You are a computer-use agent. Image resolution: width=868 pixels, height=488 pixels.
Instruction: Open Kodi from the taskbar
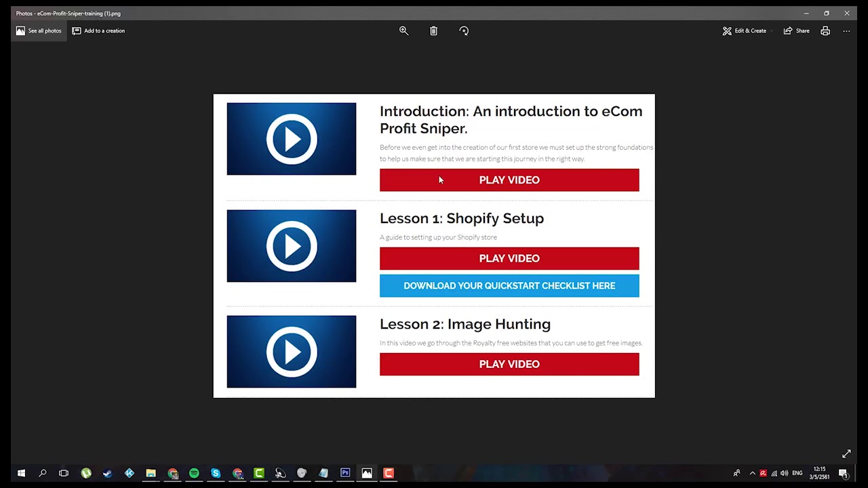[x=129, y=473]
